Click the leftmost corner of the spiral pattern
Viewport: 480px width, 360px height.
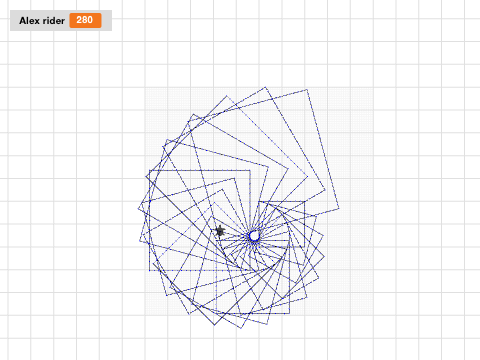click(138, 208)
